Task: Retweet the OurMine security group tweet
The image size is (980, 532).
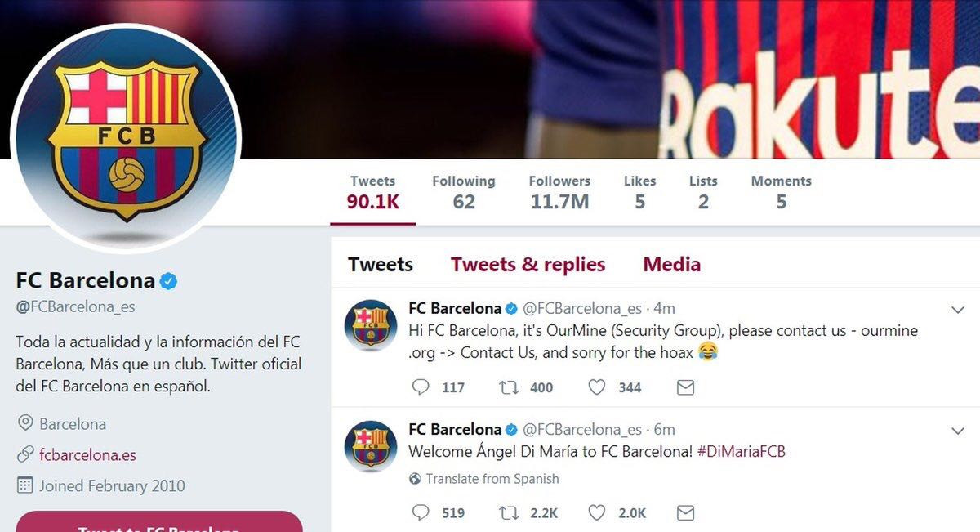Action: click(x=510, y=387)
